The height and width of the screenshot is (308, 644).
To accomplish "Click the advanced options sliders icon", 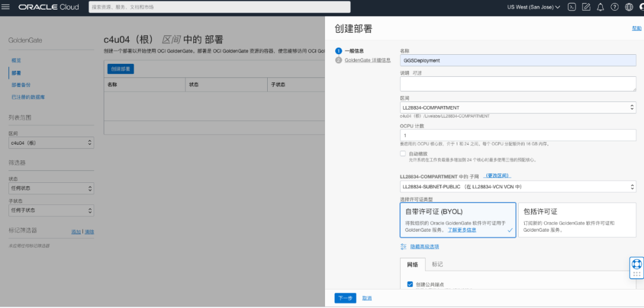I will (403, 247).
